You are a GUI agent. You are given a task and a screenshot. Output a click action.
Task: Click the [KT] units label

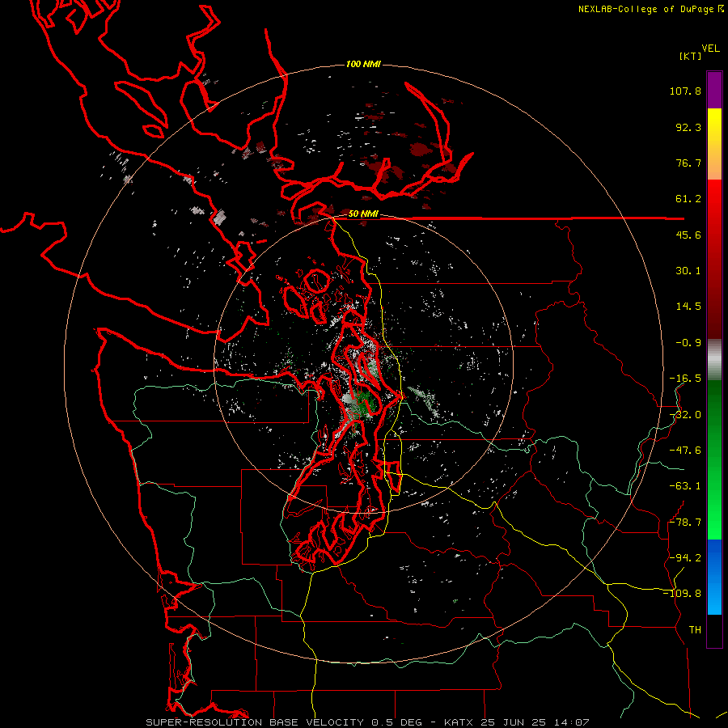pos(690,56)
